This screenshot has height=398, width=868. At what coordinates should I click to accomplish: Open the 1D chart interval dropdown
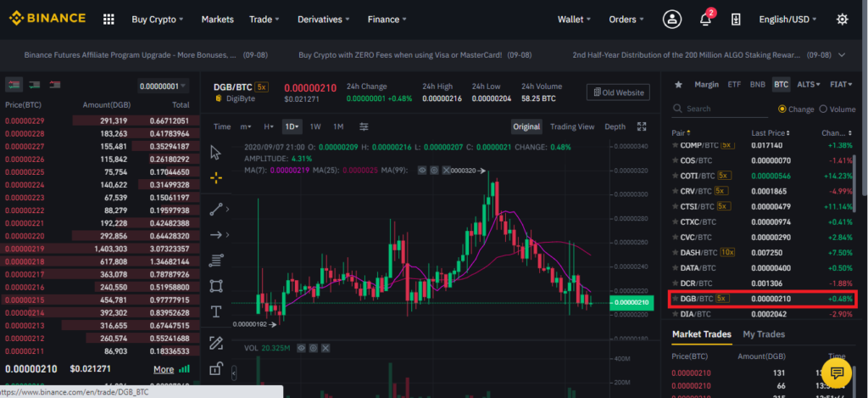292,126
